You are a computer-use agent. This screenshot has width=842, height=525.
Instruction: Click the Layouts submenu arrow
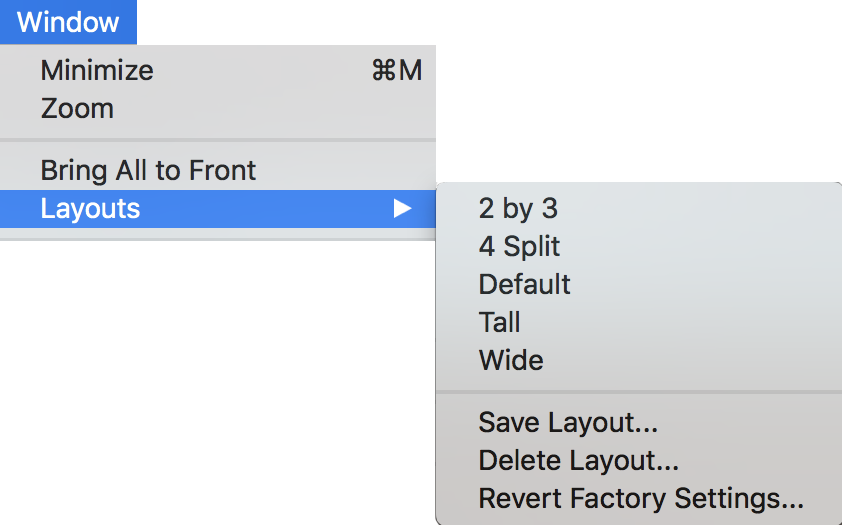[402, 209]
